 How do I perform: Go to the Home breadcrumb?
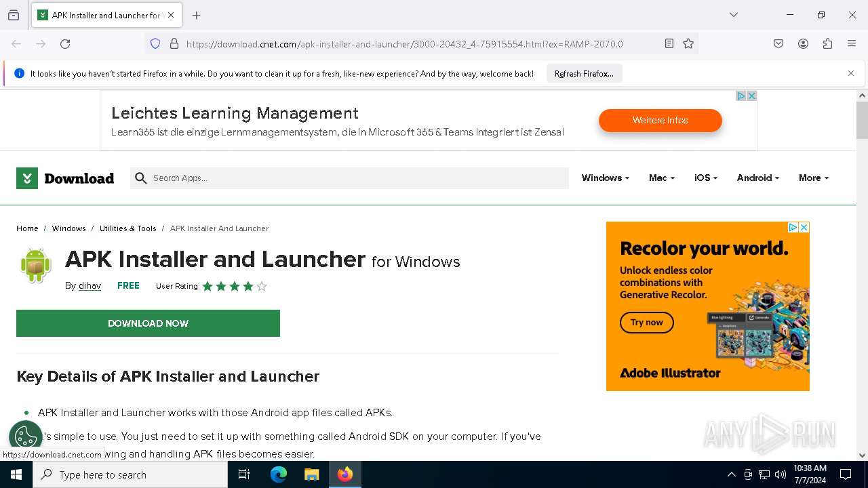tap(27, 228)
